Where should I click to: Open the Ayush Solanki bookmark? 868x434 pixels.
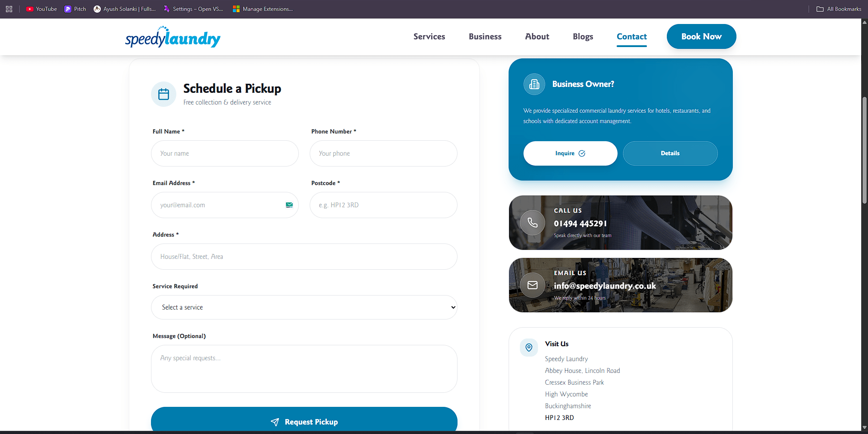coord(124,9)
